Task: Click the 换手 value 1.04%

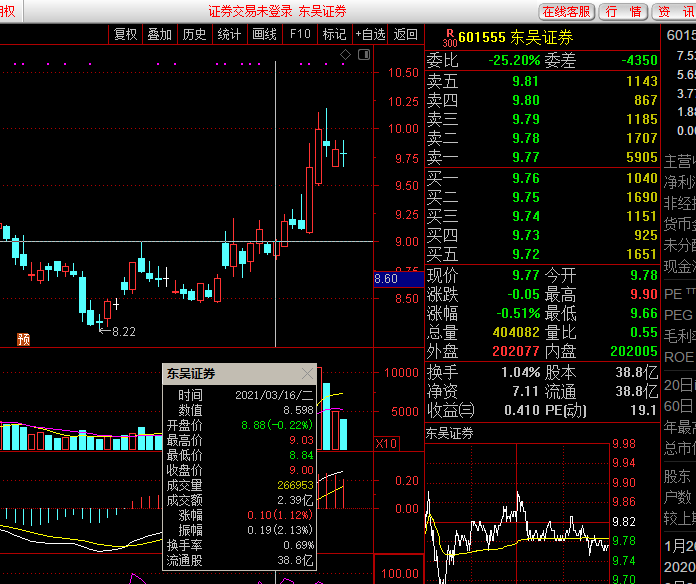Action: (x=521, y=372)
